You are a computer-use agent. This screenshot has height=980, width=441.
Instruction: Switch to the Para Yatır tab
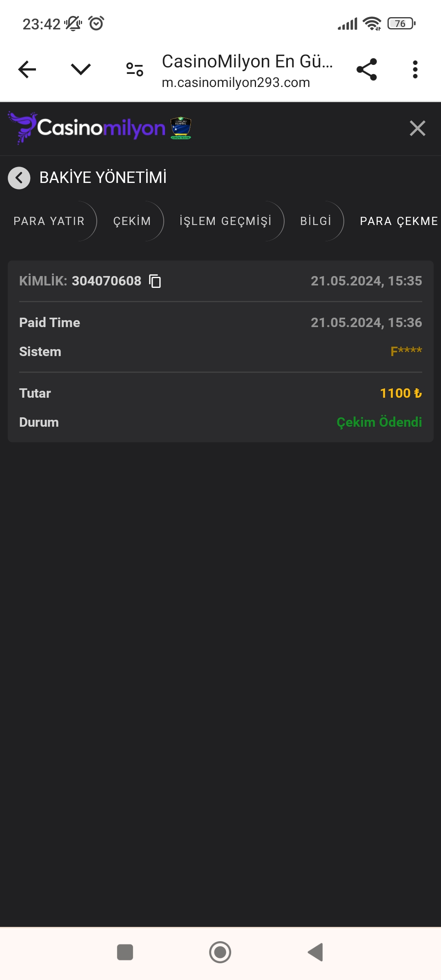49,221
